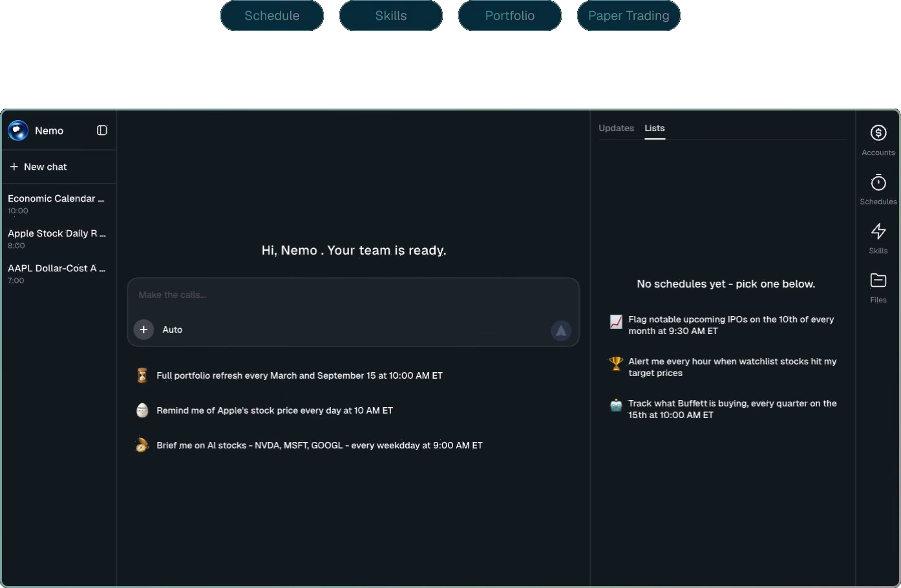Click the 'Make the calls...' input field

point(352,295)
